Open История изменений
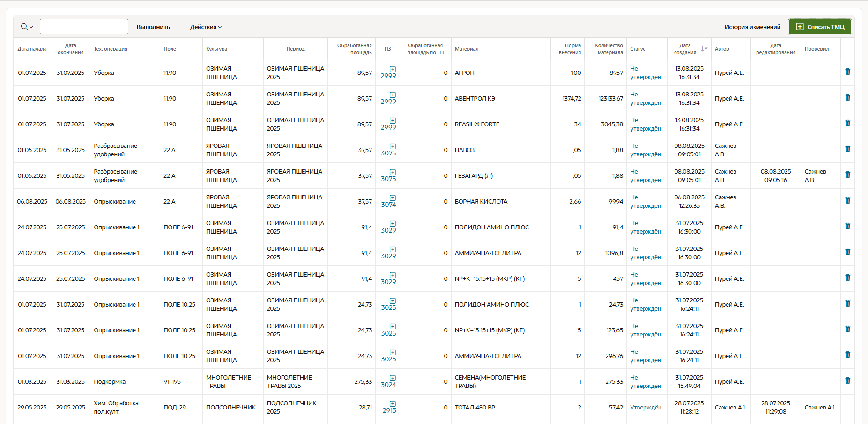The height and width of the screenshot is (424, 868). [752, 27]
